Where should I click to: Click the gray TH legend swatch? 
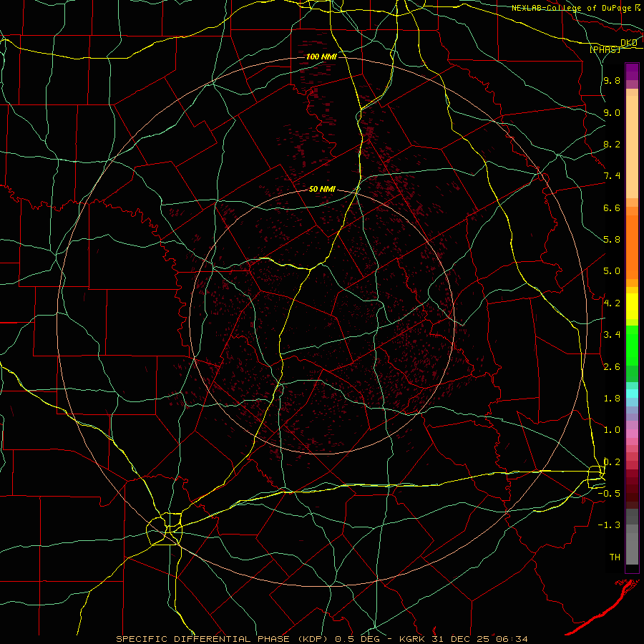[x=632, y=549]
